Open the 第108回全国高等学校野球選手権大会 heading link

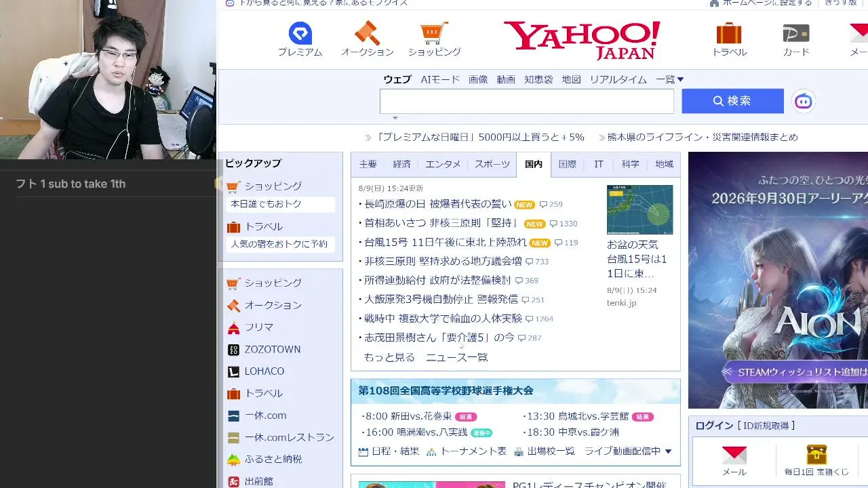446,390
